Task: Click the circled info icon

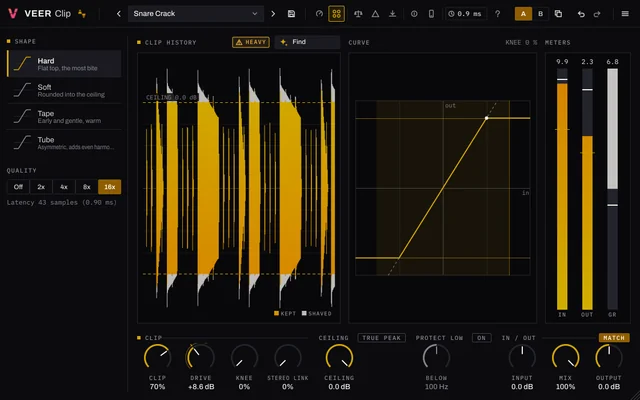Action: (x=414, y=14)
